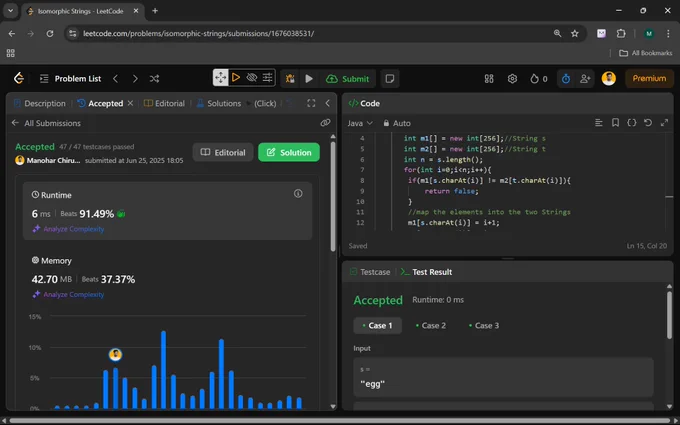Viewport: 680px width, 425px height.
Task: Reset code with the undo arrow icon
Action: 648,123
